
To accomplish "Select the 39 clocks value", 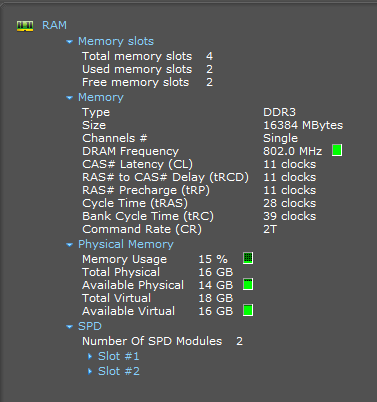I will tap(289, 216).
